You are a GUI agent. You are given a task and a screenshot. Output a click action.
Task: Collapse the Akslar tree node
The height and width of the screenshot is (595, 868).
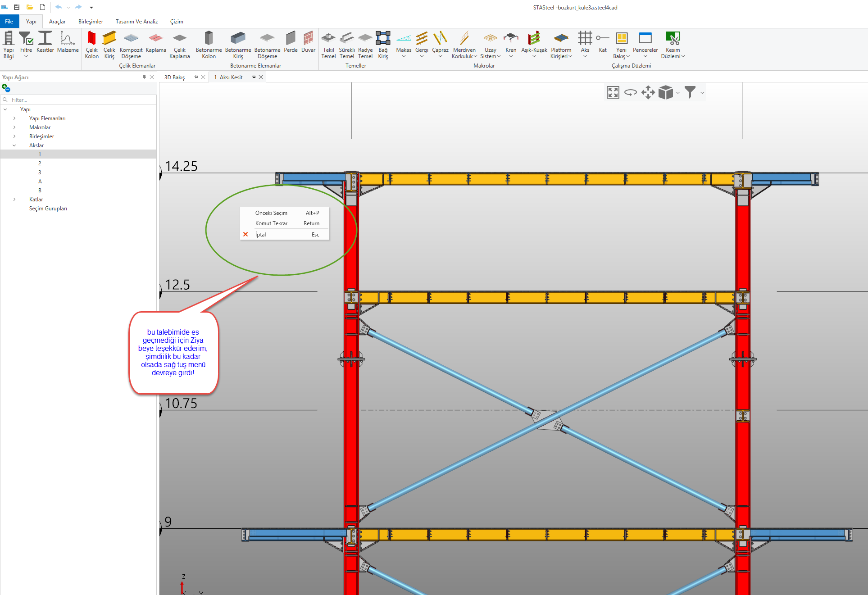coord(14,145)
